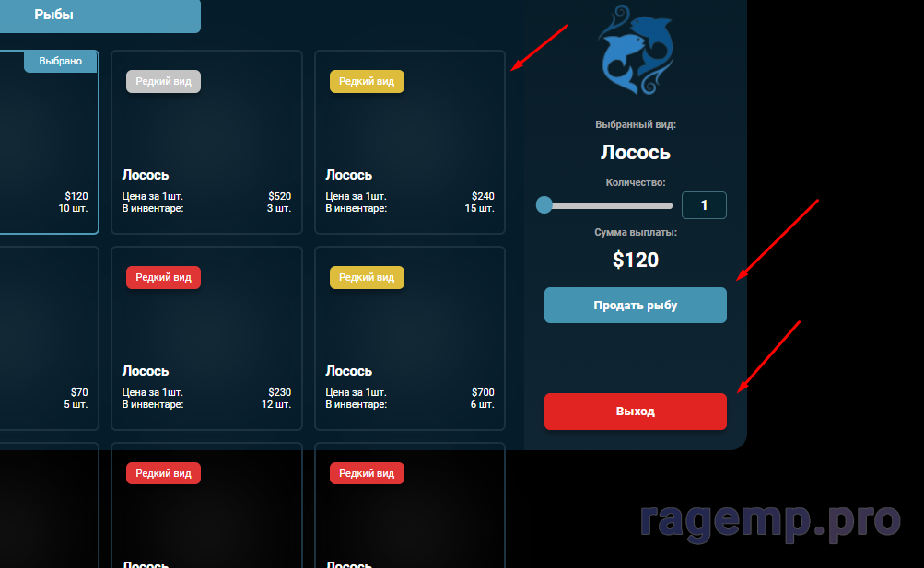Click the $120 payout under Сумма выплаты
Viewport: 924px width, 568px height.
636,260
